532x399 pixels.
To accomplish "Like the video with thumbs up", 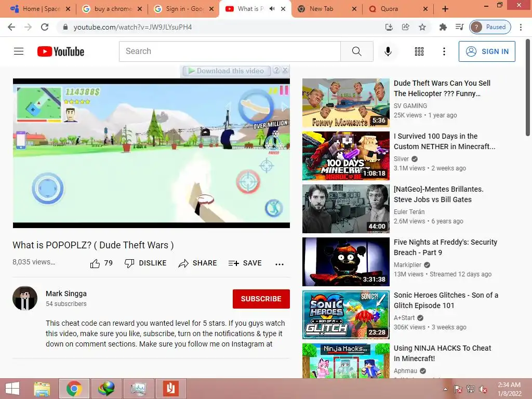I will 101,263.
